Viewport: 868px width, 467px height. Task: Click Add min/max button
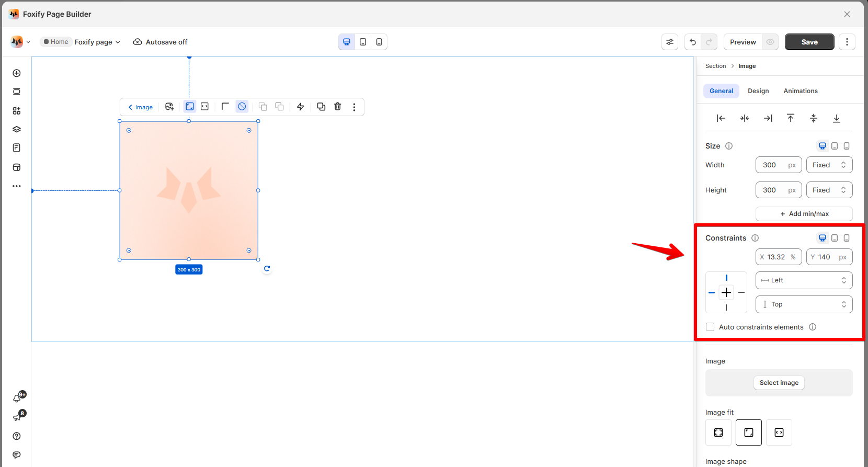pos(804,214)
